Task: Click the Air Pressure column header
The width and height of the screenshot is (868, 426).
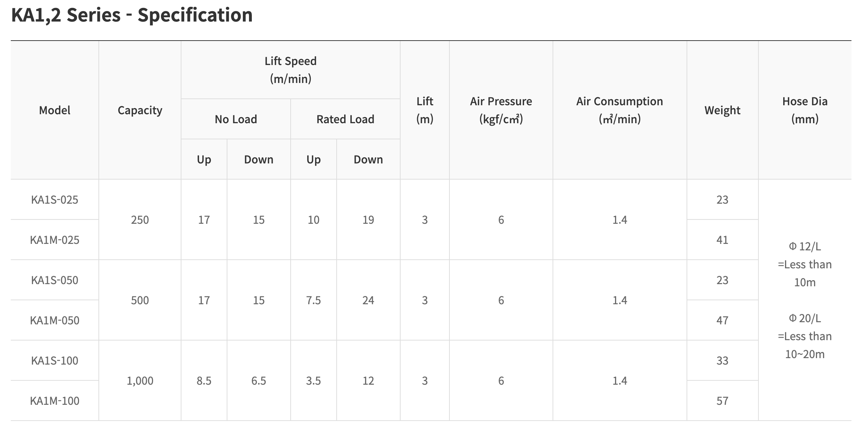Action: [501, 110]
